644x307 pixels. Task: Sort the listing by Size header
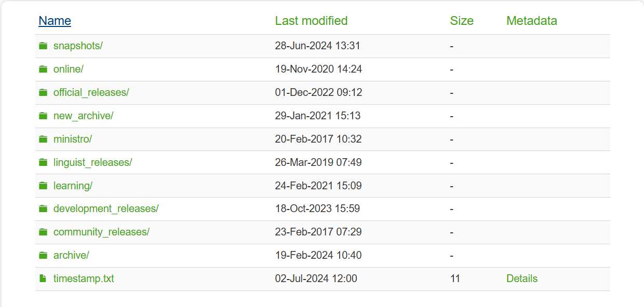point(462,21)
